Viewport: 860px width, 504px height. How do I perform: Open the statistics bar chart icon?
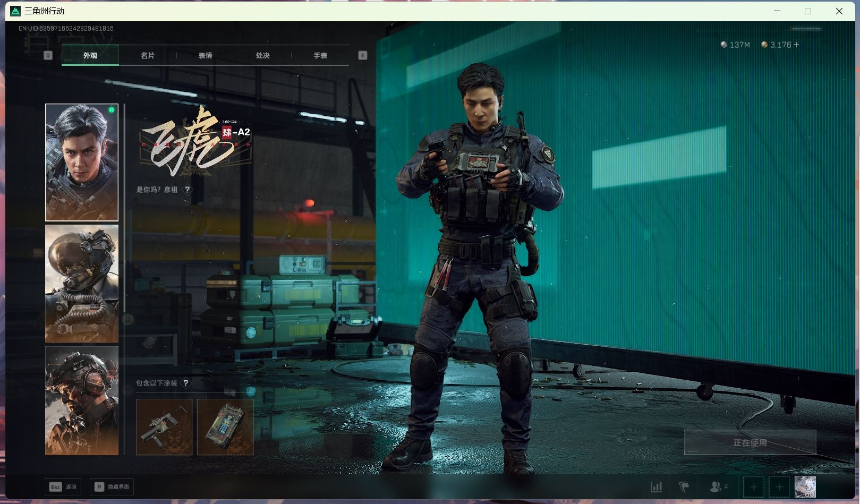click(x=657, y=486)
